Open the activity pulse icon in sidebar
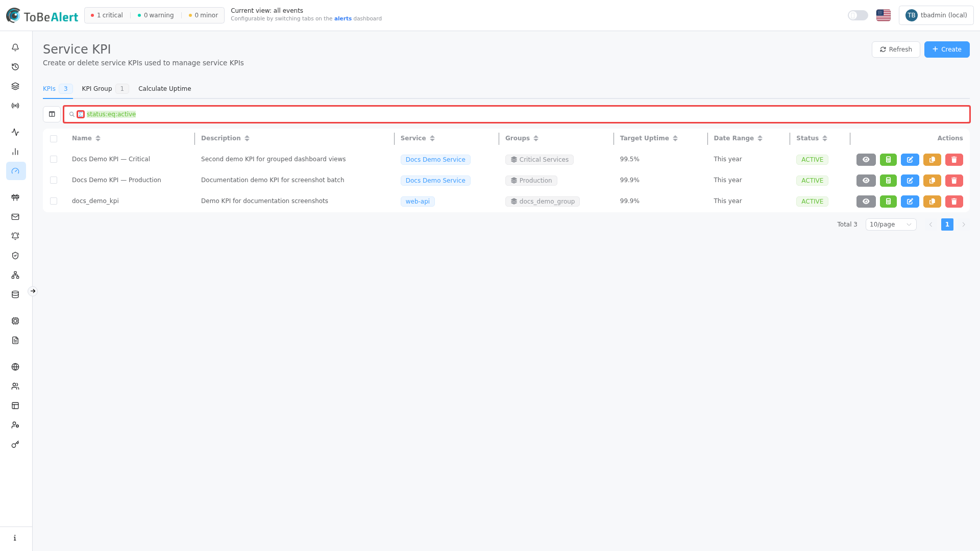Viewport: 980px width, 551px height. [15, 132]
